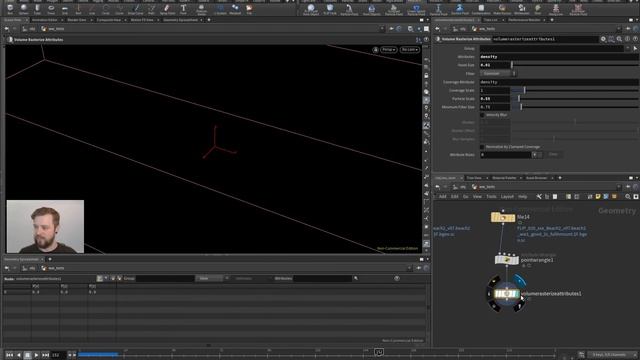The image size is (640, 360).
Task: Select the Box shelf tool
Action: coord(10,9)
